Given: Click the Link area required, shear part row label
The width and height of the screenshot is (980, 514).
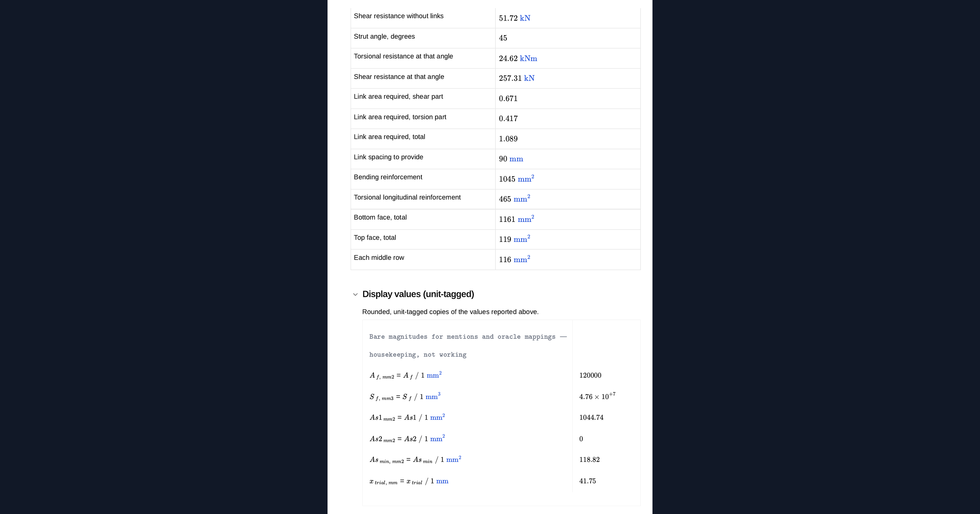Looking at the screenshot, I should click(398, 97).
